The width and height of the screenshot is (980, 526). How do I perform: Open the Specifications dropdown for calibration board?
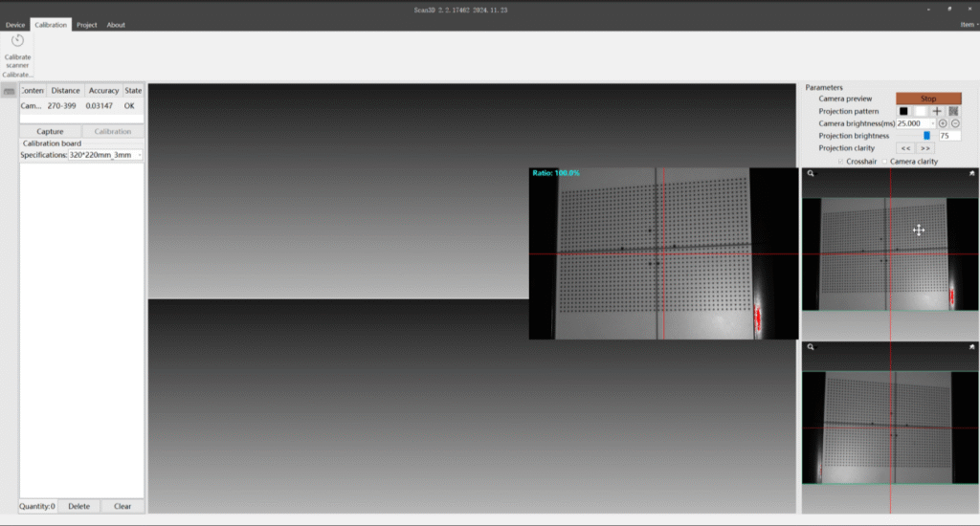pos(140,155)
